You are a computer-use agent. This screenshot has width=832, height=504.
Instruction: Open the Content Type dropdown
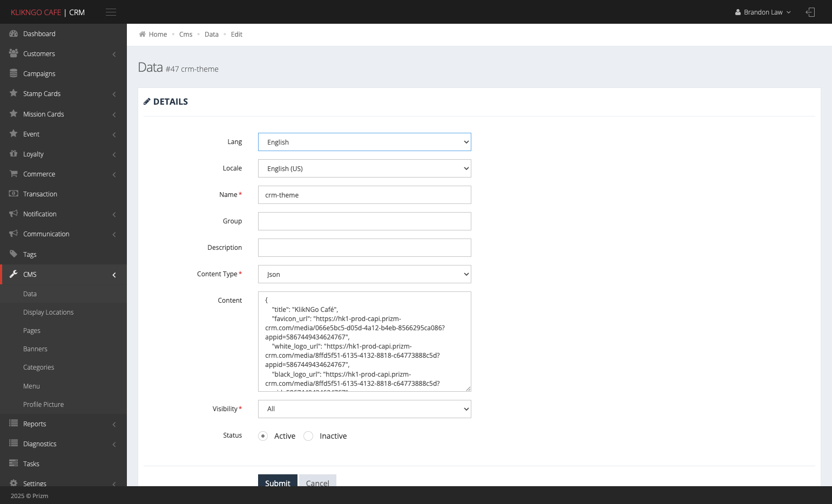(364, 274)
